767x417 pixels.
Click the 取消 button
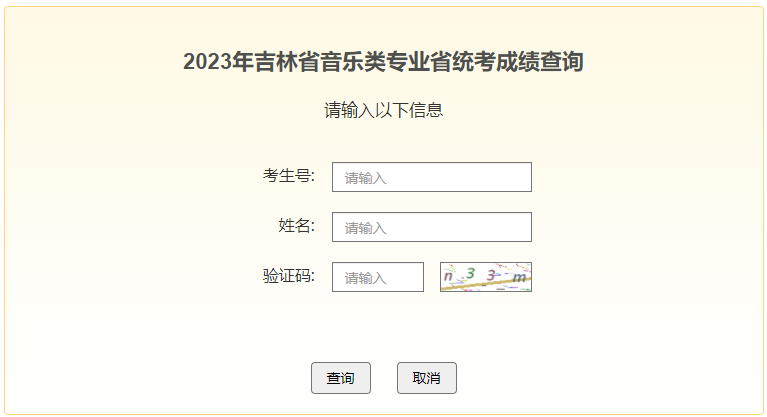click(x=427, y=378)
